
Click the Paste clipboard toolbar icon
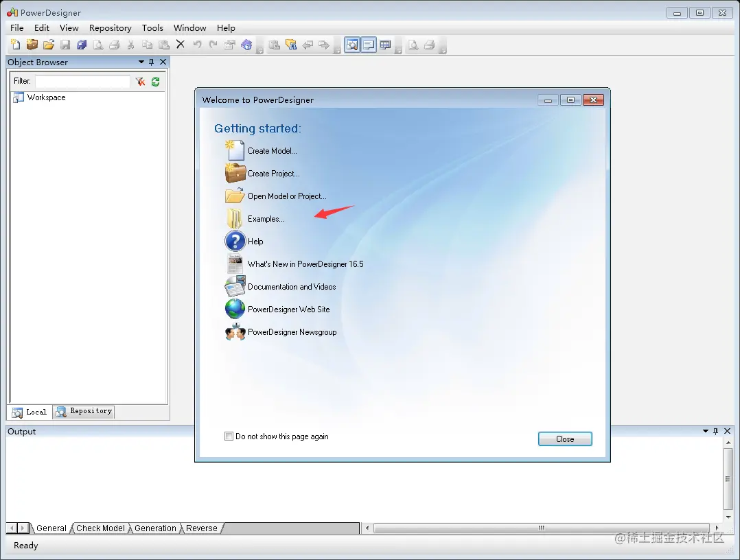coord(164,45)
